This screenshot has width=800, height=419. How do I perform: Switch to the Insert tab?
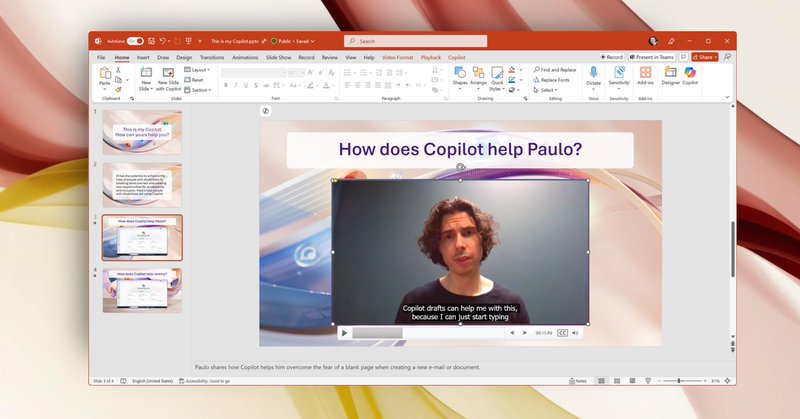pyautogui.click(x=143, y=58)
